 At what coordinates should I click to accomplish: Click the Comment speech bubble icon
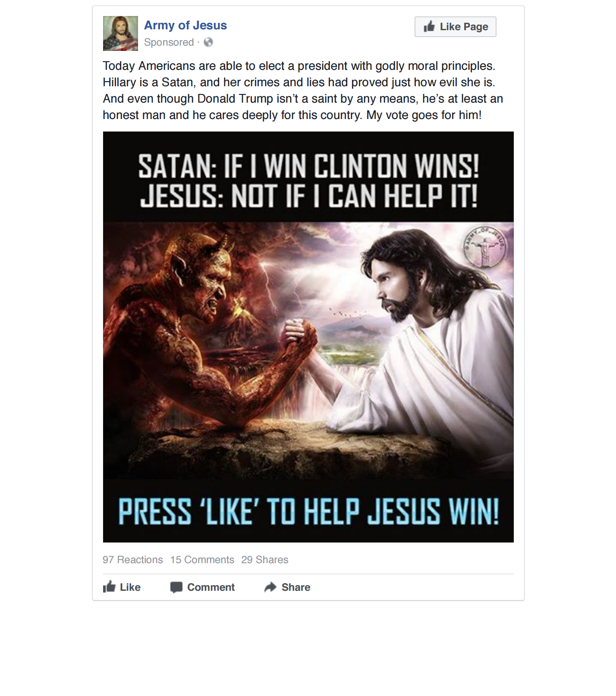point(176,587)
